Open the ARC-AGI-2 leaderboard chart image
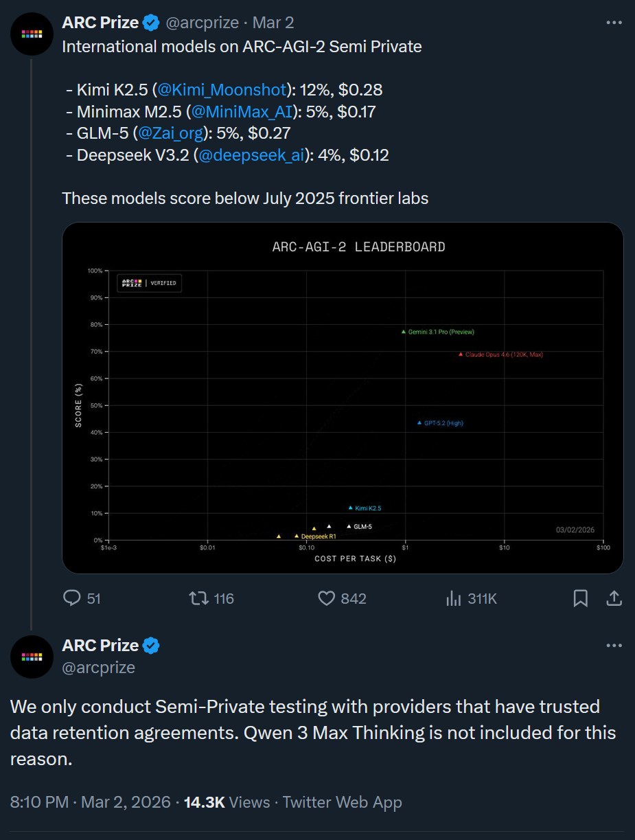This screenshot has width=635, height=840. click(x=343, y=397)
